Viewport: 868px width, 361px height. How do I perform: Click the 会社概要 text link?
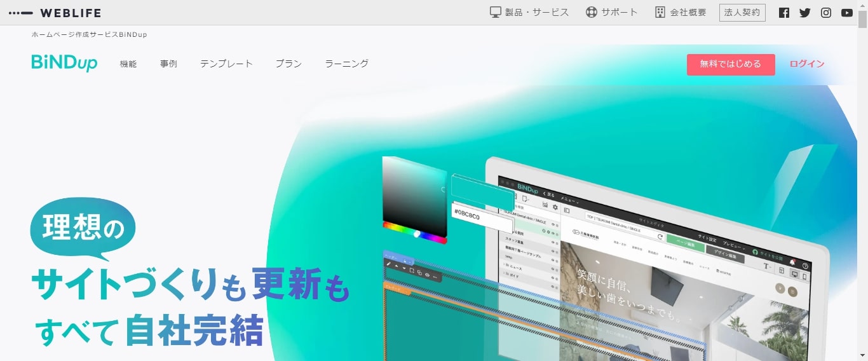(x=688, y=12)
